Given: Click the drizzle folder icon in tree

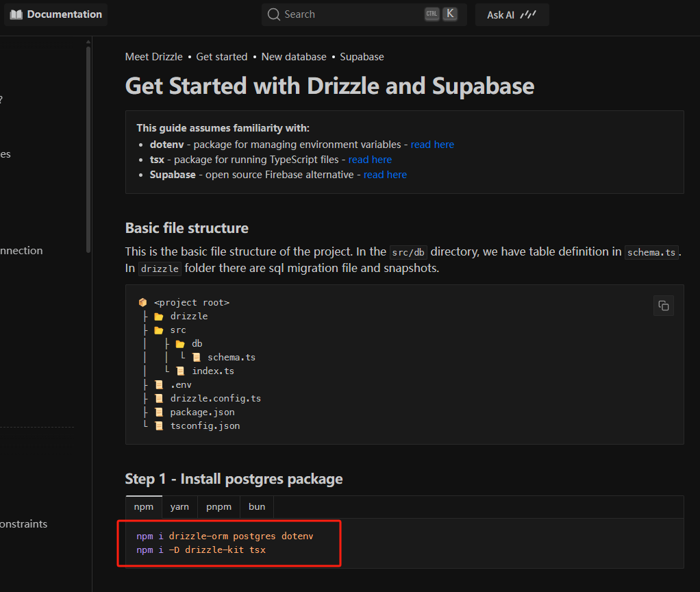Looking at the screenshot, I should [x=158, y=317].
